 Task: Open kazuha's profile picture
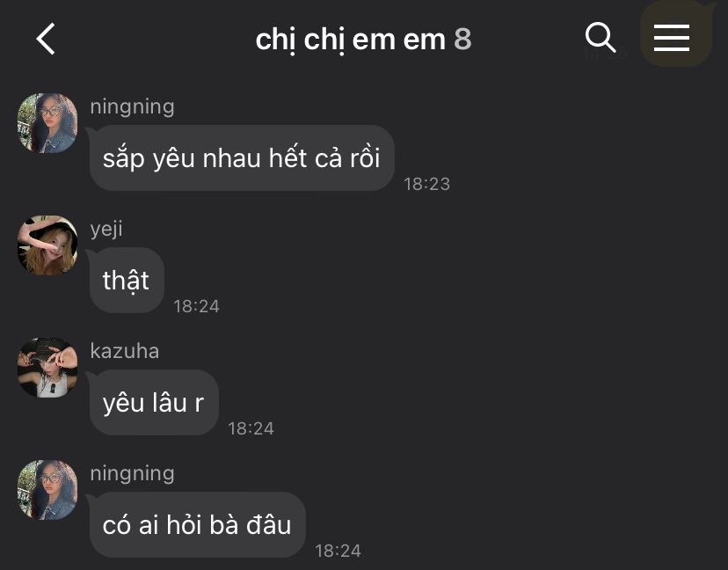click(47, 368)
